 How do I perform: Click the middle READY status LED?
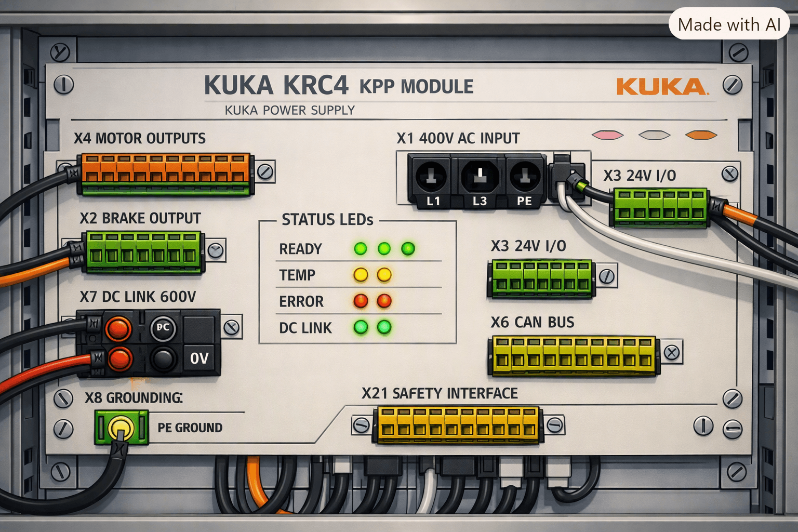(384, 249)
